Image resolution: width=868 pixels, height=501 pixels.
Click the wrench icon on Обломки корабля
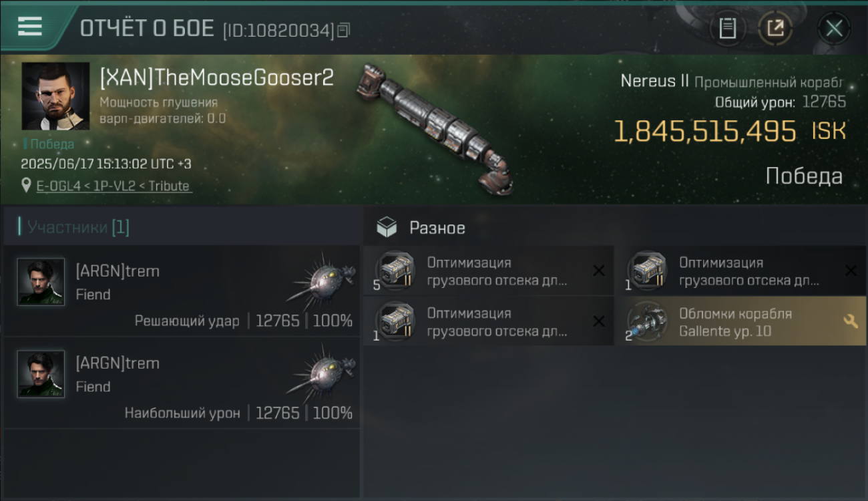pos(851,321)
